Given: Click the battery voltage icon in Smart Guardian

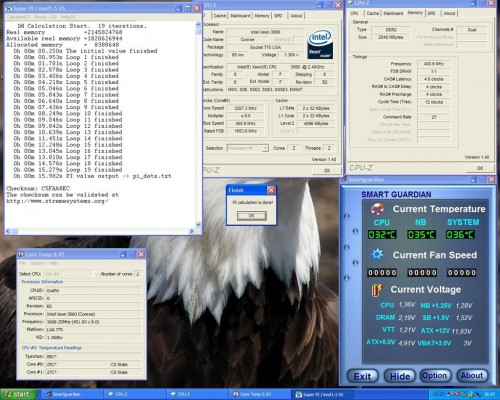Looking at the screenshot, I should click(x=377, y=290).
